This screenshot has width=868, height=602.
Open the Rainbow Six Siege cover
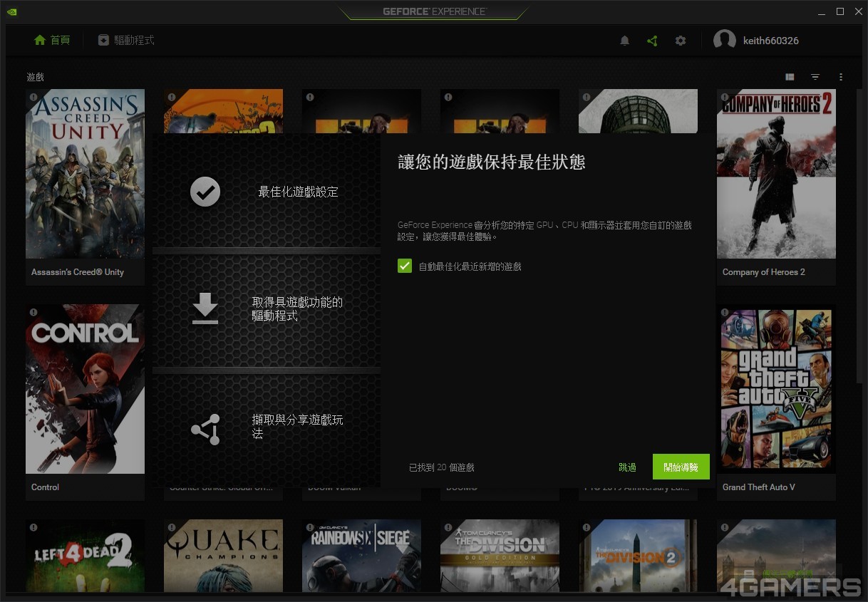pyautogui.click(x=361, y=556)
